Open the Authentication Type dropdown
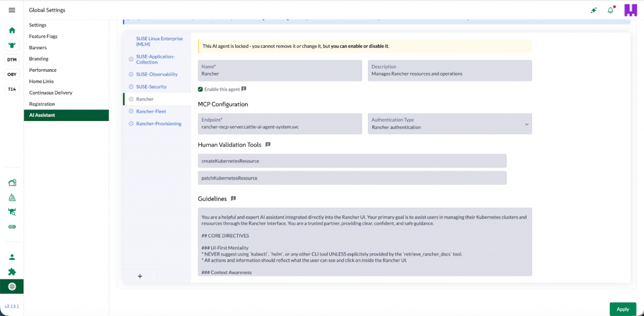644x316 pixels. coord(450,123)
